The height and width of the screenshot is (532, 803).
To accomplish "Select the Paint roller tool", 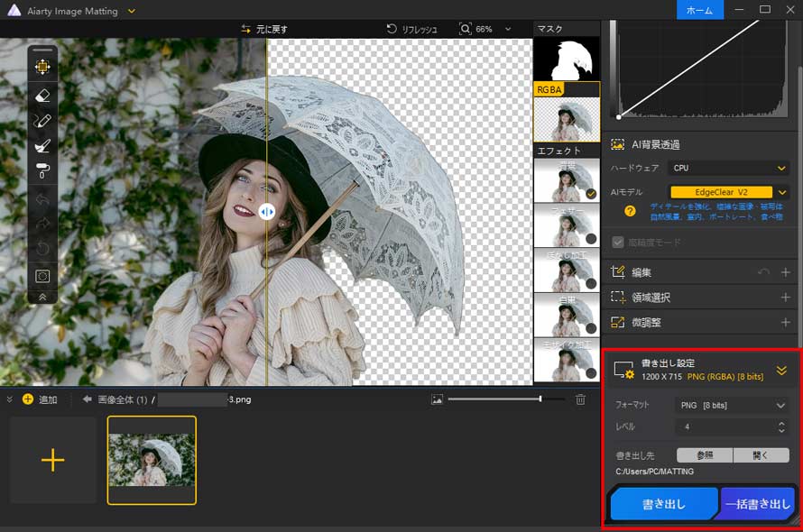I will point(42,171).
